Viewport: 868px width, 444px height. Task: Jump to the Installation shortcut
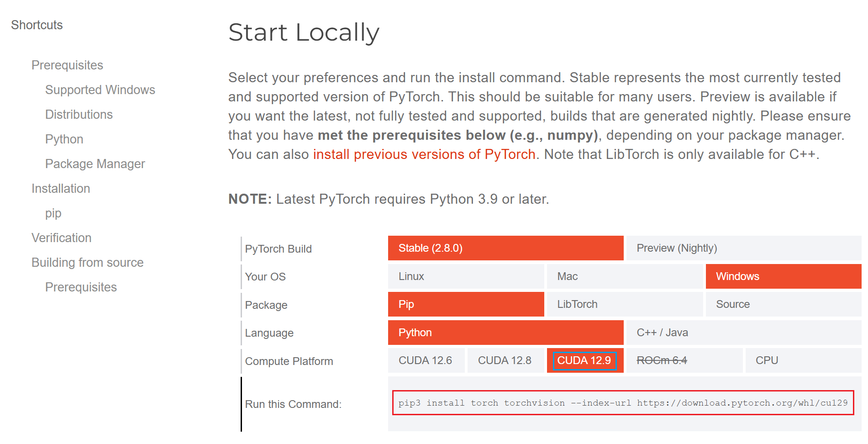coord(61,189)
